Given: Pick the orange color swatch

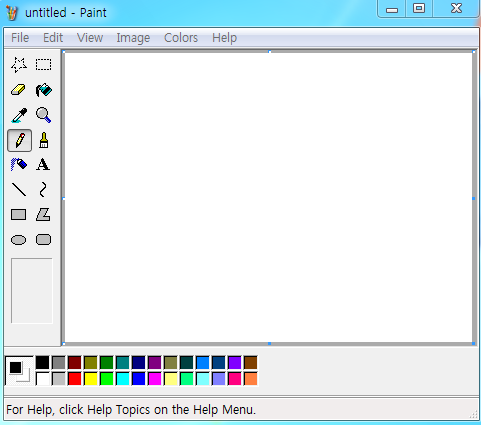Looking at the screenshot, I should [x=251, y=379].
